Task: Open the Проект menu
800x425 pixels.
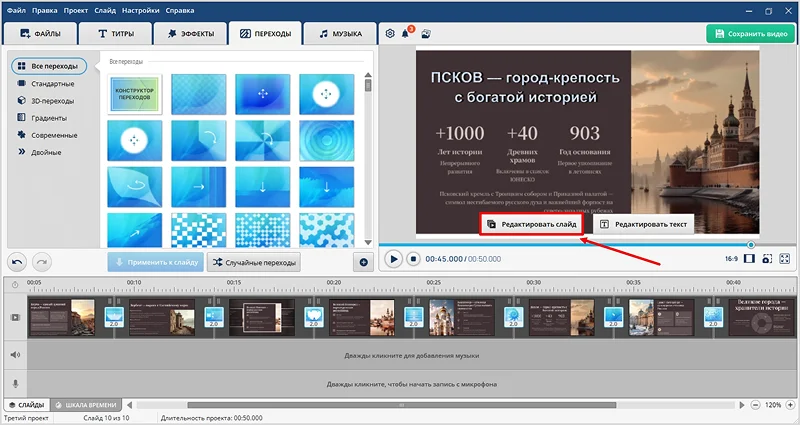Action: (x=76, y=10)
